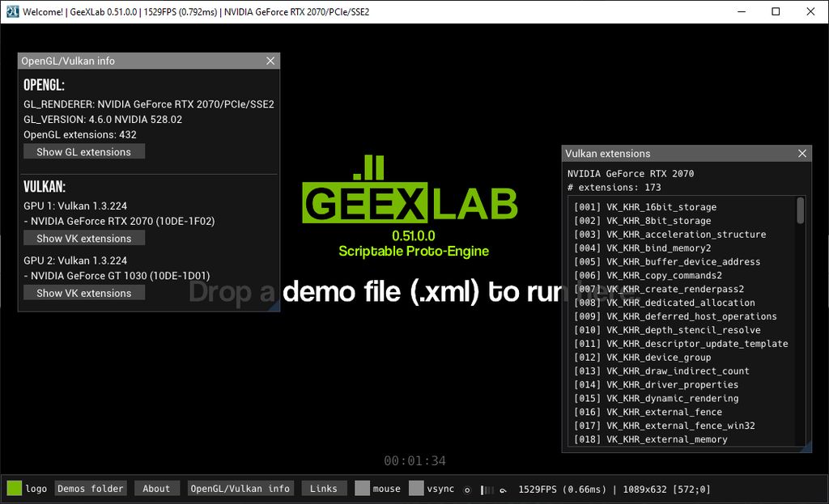Click the 00:01:34 elapsed timer

414,460
